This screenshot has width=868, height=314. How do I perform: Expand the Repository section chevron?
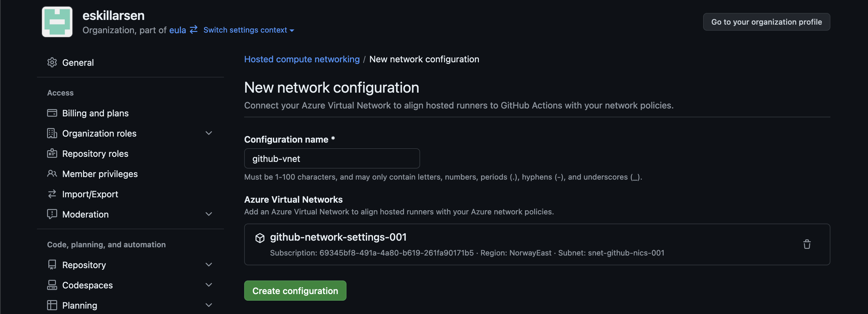pyautogui.click(x=208, y=265)
